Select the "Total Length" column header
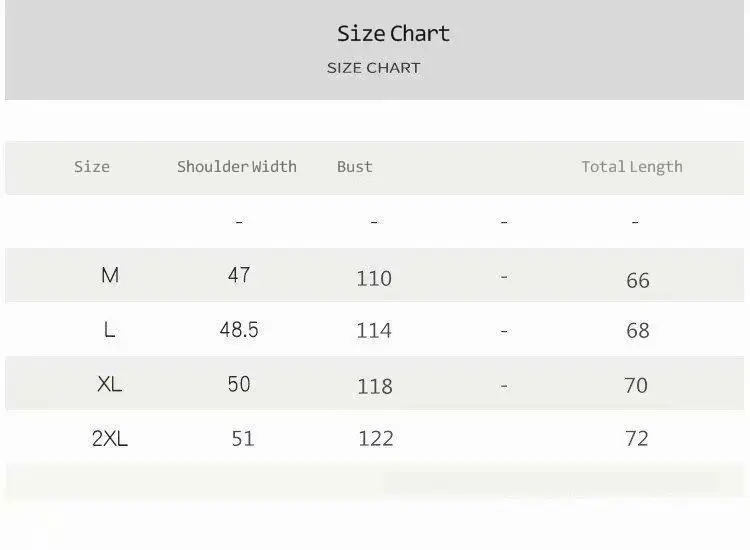The width and height of the screenshot is (750, 550). [632, 167]
